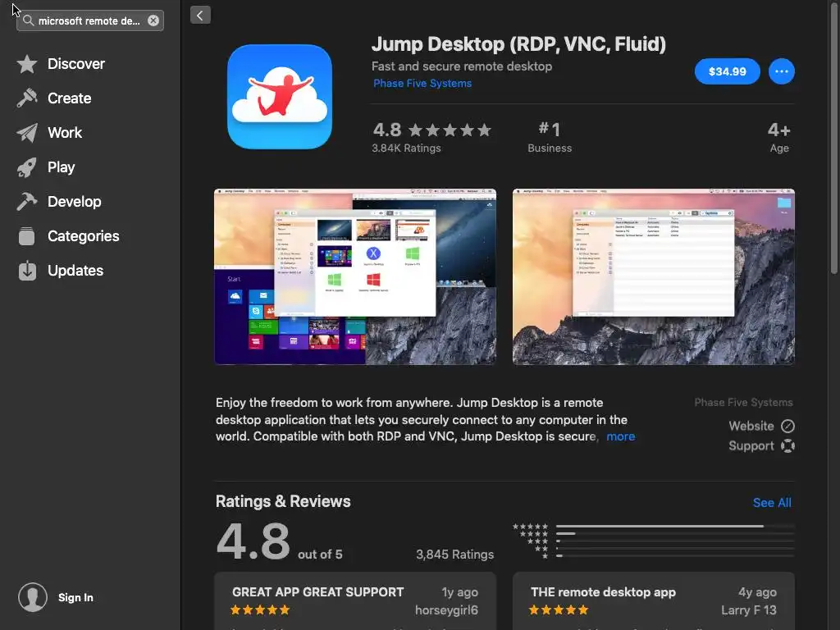Click reviewer name horseygirl6
Viewport: 840px width, 630px height.
point(446,610)
